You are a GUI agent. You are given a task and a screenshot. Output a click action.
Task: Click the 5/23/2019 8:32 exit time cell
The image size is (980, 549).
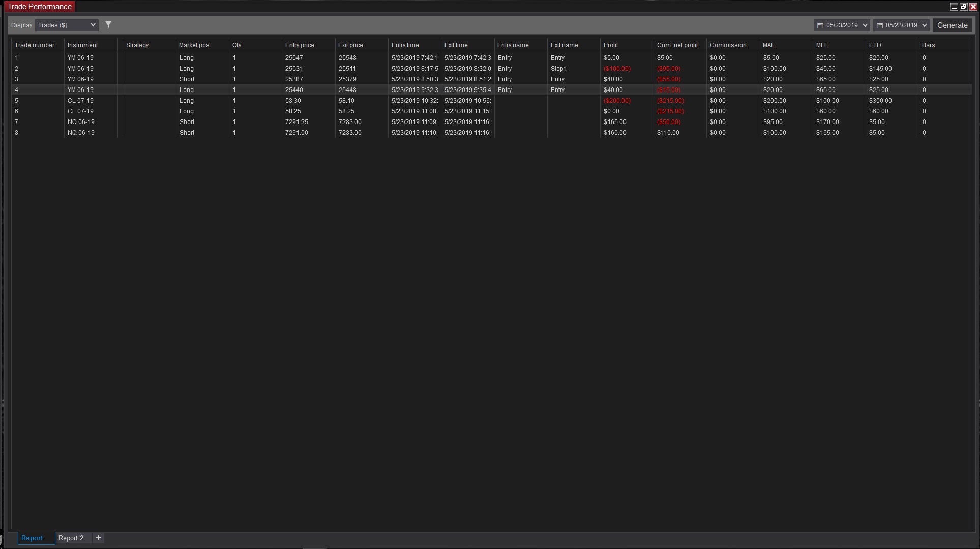pos(467,69)
